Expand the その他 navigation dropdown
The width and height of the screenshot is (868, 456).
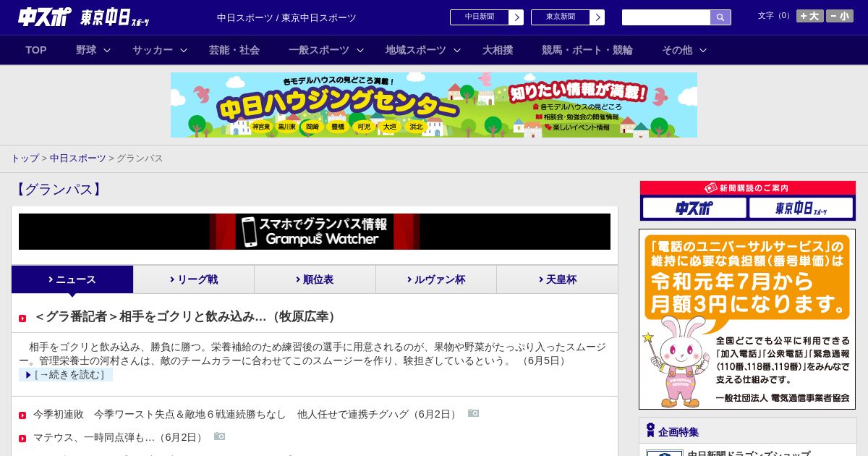point(684,50)
